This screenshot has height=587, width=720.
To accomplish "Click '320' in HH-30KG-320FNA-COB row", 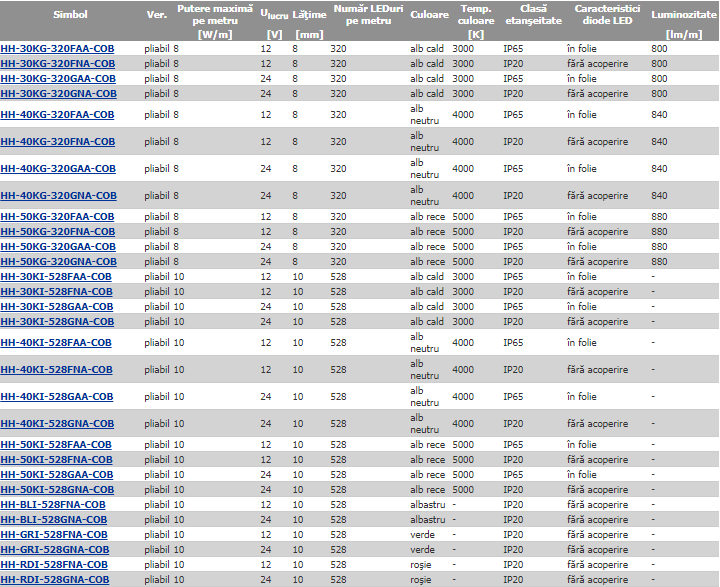I will coord(338,64).
